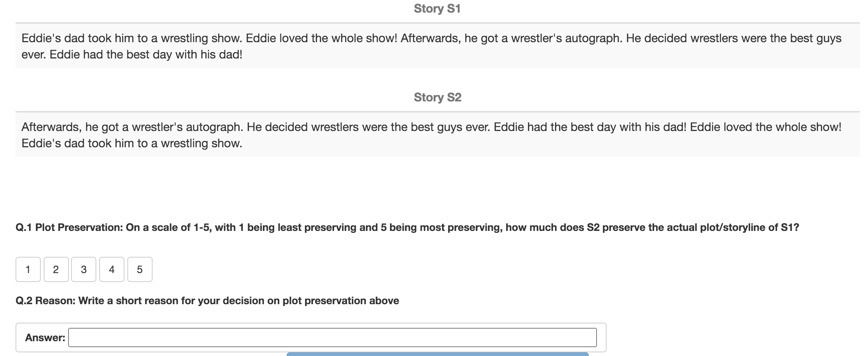Choose rating 2 on the scale
868x356 pixels.
56,269
